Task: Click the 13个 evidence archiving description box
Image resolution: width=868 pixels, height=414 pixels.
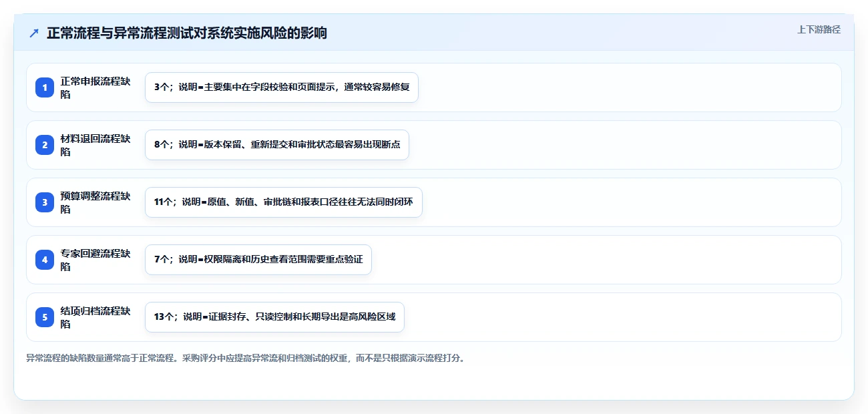Action: tap(274, 317)
